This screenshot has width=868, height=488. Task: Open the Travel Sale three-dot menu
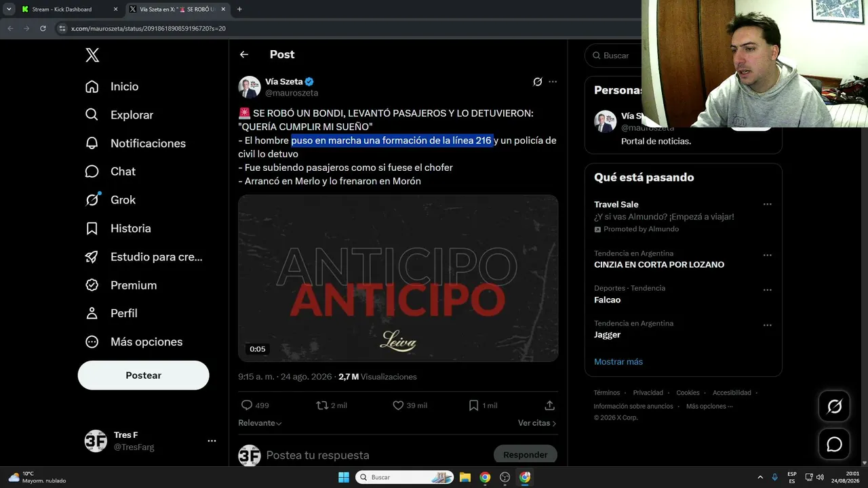(767, 204)
